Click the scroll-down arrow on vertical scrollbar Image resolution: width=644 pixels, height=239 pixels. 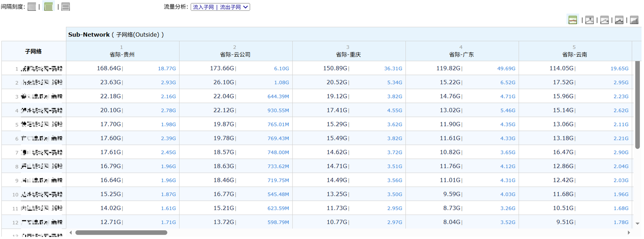pos(638,224)
